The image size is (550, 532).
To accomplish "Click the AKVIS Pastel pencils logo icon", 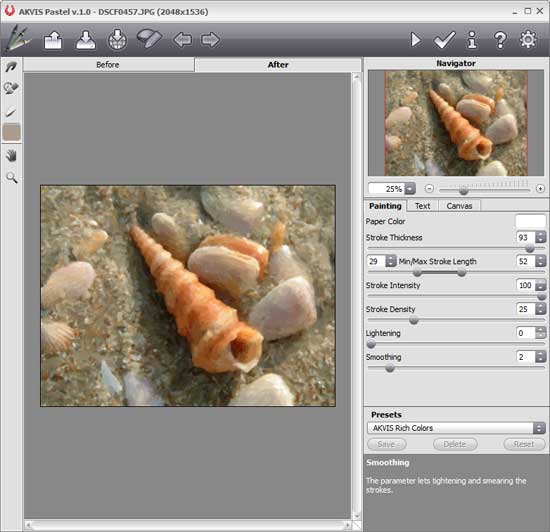I will pyautogui.click(x=18, y=39).
